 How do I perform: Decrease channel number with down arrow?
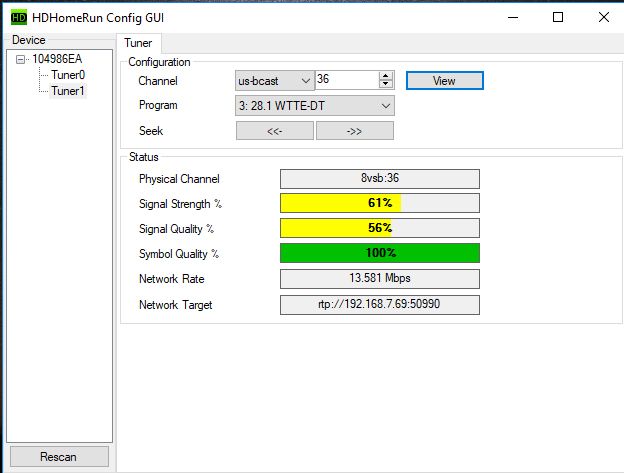pyautogui.click(x=386, y=85)
